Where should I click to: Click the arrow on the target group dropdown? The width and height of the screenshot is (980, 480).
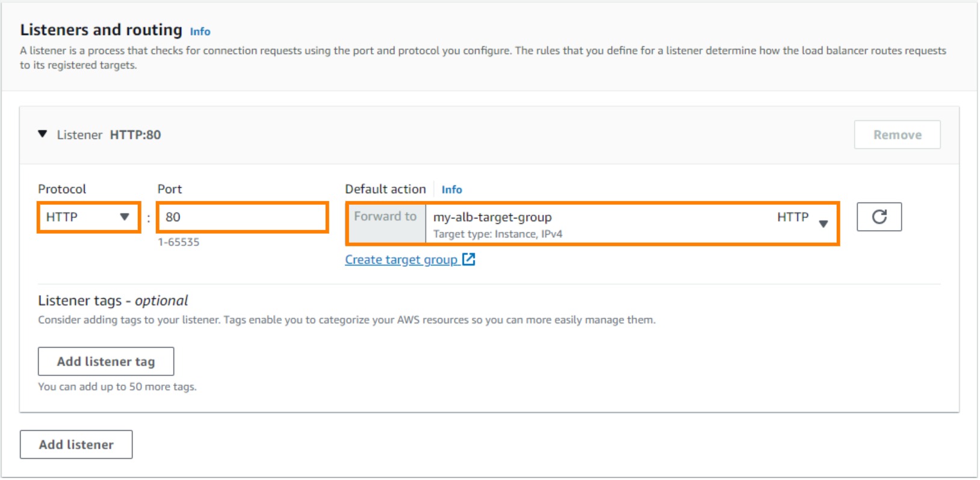click(x=823, y=224)
